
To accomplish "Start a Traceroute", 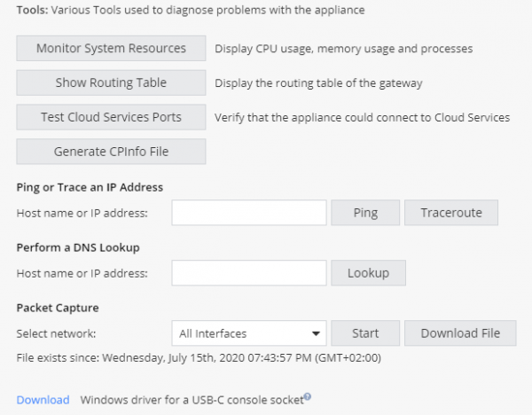I will click(451, 213).
